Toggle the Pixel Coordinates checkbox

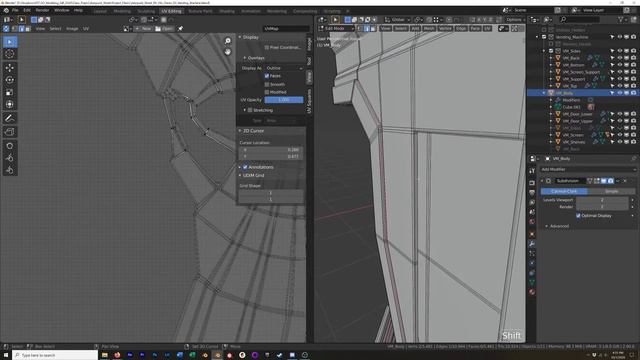(x=267, y=47)
